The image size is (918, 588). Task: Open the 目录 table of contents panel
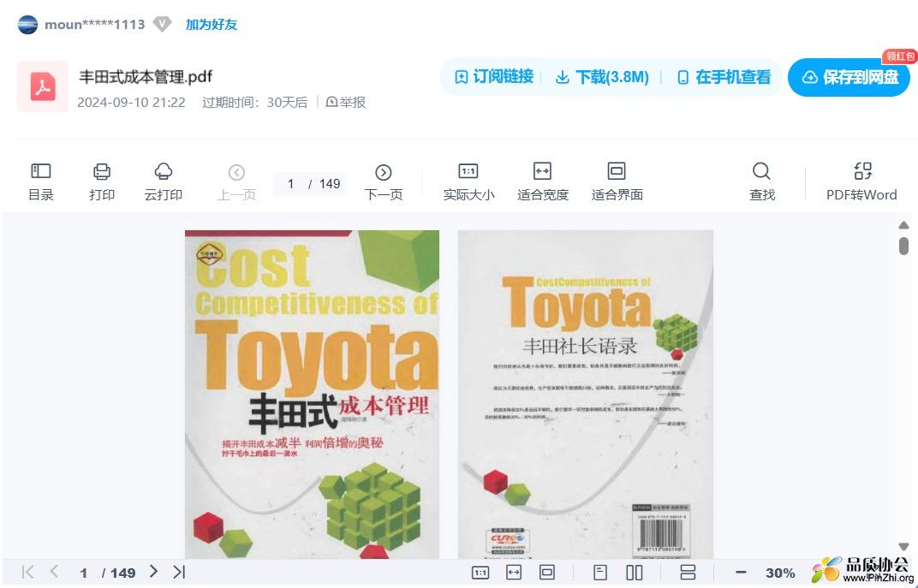[x=41, y=182]
